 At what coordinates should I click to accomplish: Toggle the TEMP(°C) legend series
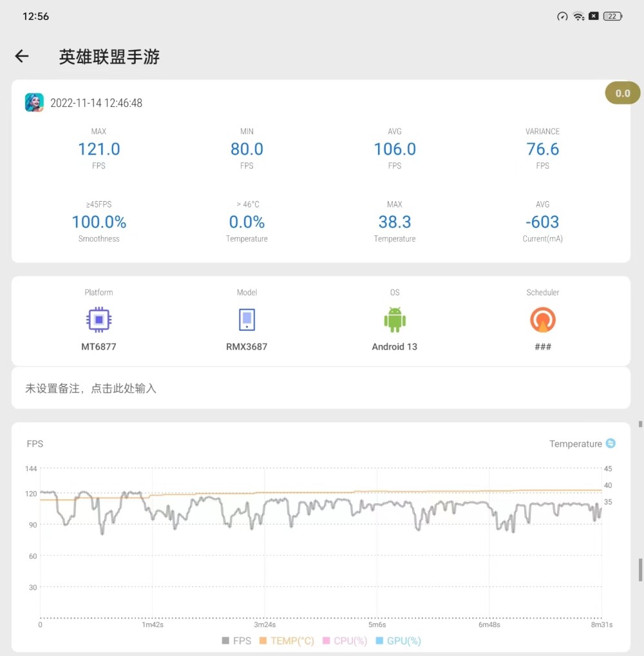287,641
